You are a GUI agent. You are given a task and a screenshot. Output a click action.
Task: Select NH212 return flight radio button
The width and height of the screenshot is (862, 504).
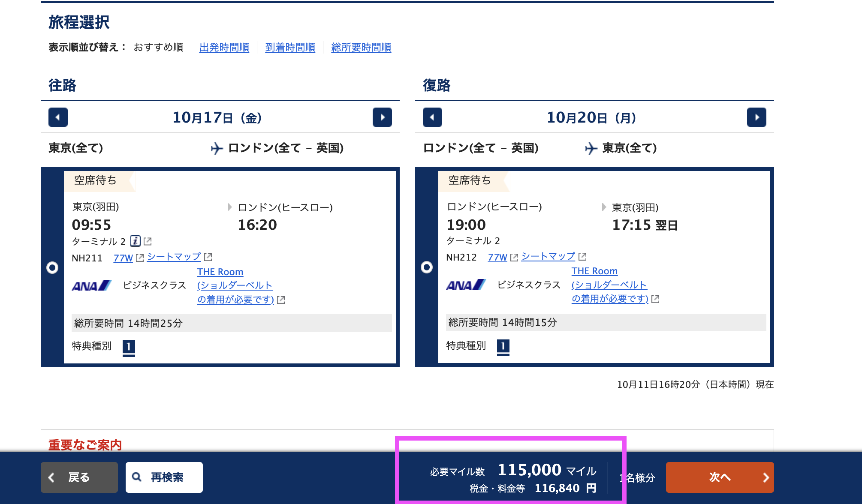[x=427, y=267]
